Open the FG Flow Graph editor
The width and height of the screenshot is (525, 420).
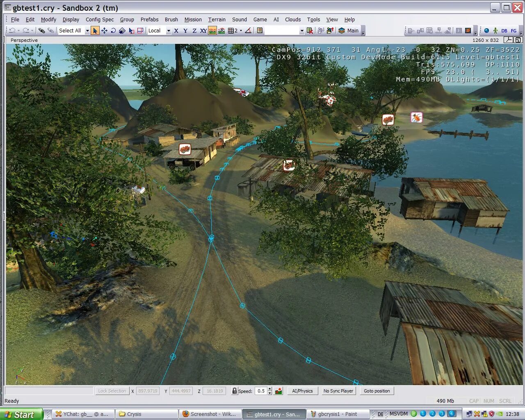(514, 31)
